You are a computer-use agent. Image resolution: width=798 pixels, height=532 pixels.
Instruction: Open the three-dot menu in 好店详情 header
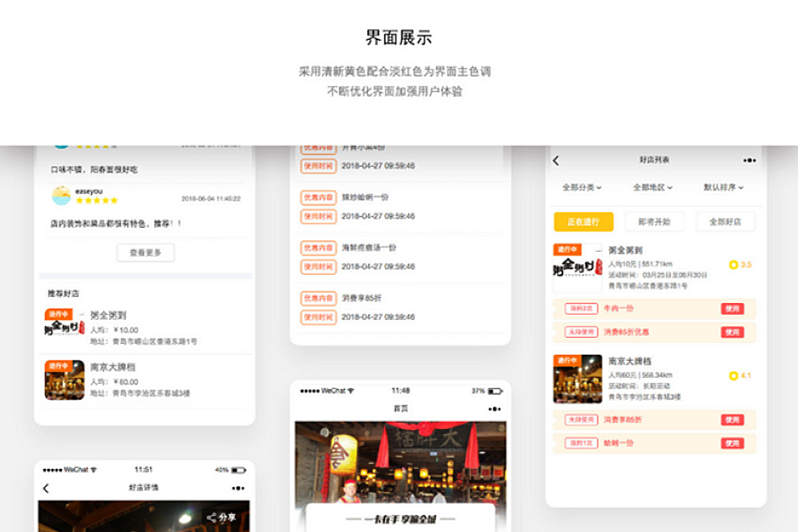[238, 489]
